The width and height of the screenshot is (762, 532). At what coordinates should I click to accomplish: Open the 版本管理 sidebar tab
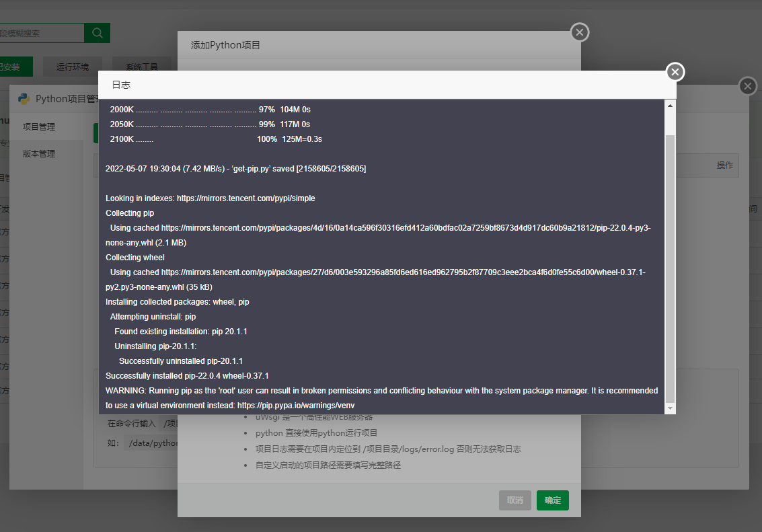coord(46,153)
